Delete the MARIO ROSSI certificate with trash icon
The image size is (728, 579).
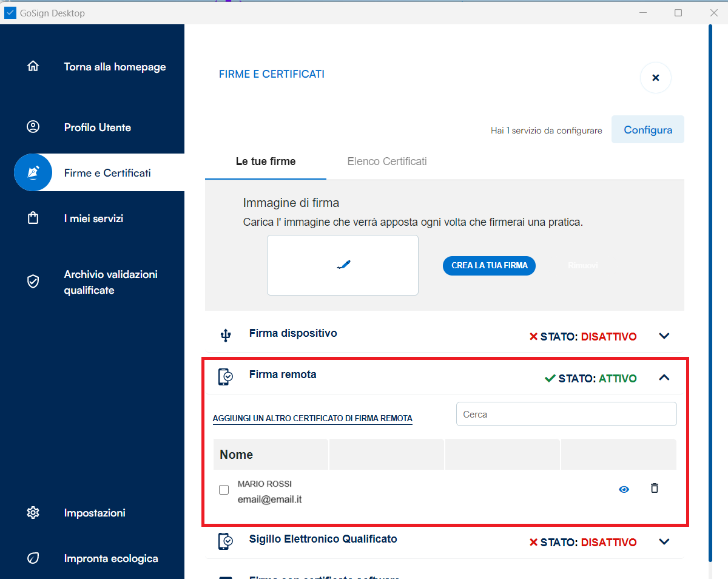[x=654, y=488]
